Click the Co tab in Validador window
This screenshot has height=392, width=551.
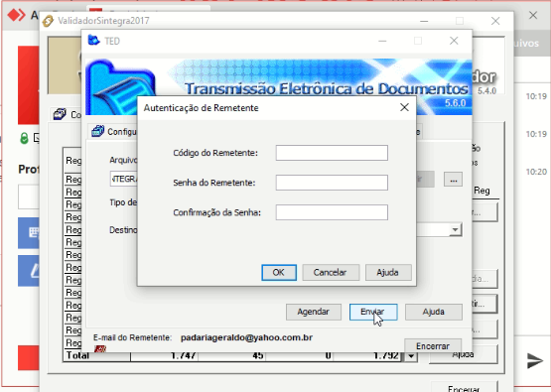coord(67,114)
